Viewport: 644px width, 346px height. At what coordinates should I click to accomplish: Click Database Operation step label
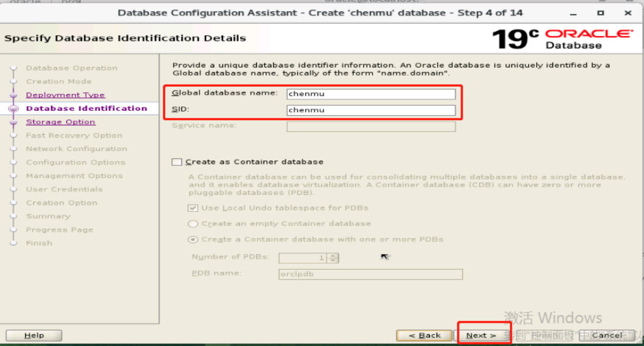(x=72, y=68)
